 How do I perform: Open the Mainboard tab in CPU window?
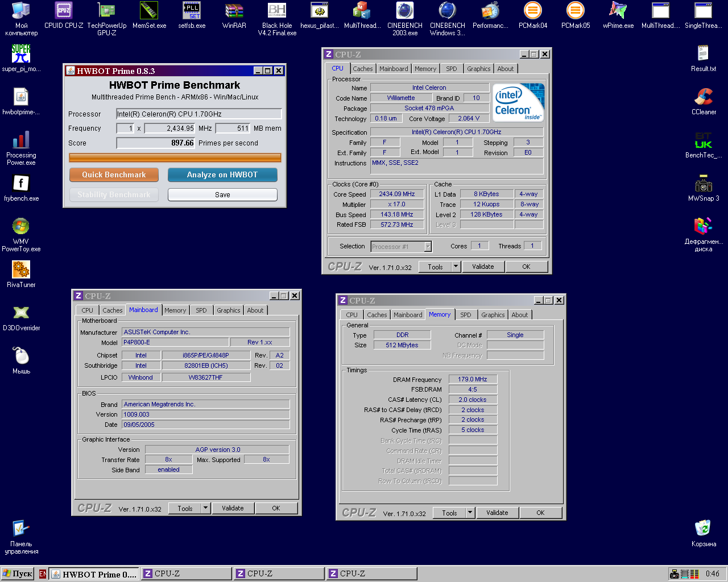click(394, 69)
